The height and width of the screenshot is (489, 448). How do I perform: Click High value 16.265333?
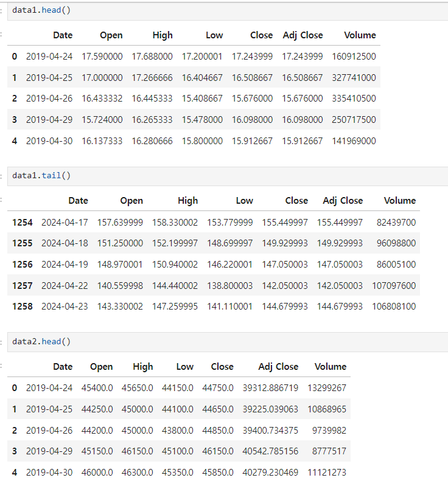click(152, 120)
